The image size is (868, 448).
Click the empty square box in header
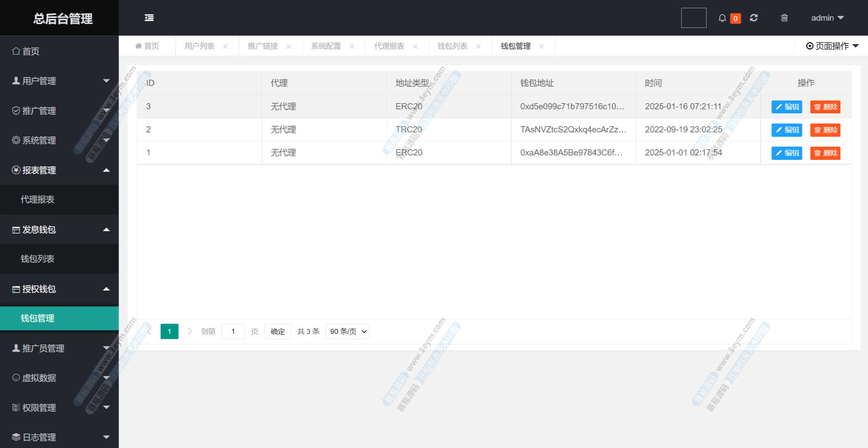click(694, 18)
